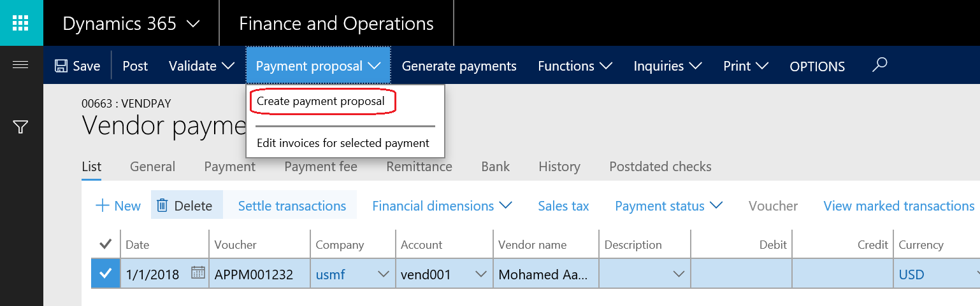The height and width of the screenshot is (306, 980).
Task: Switch to the Bank tab
Action: point(495,167)
